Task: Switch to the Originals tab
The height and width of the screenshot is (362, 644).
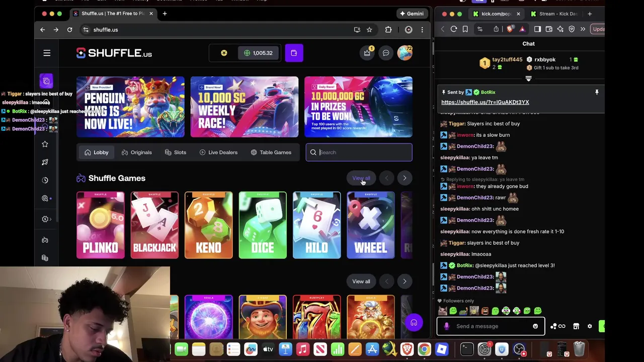Action: (x=136, y=152)
